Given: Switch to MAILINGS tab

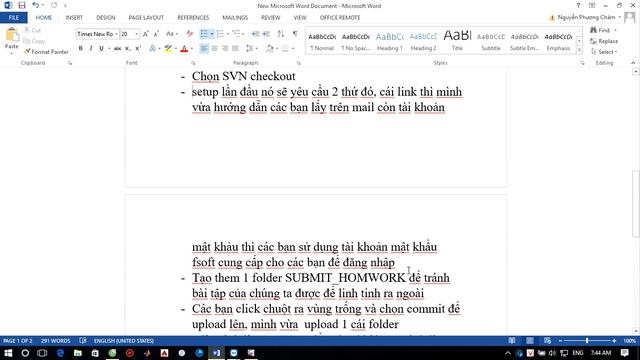Looking at the screenshot, I should (x=235, y=18).
